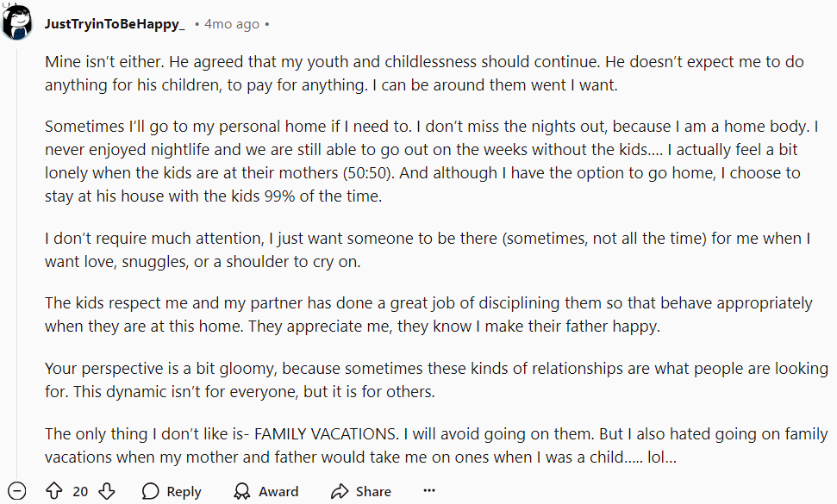Upvote the comment with 20 points
Screen dimensions: 837x504
point(54,491)
